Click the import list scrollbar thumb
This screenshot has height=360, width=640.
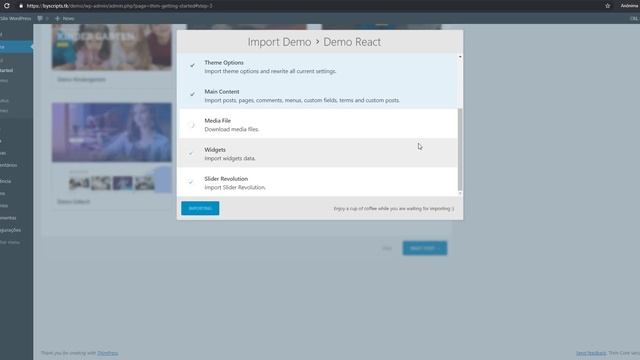pos(460,149)
